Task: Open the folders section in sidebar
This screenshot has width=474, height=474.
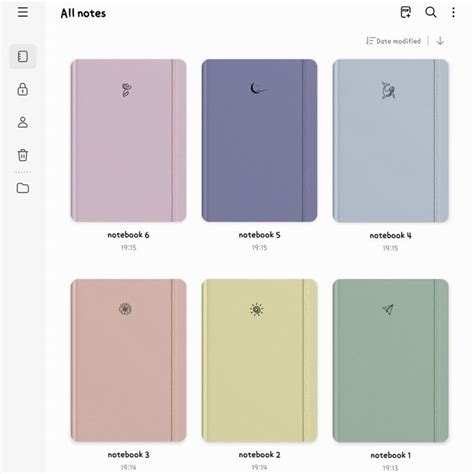Action: coord(23,188)
